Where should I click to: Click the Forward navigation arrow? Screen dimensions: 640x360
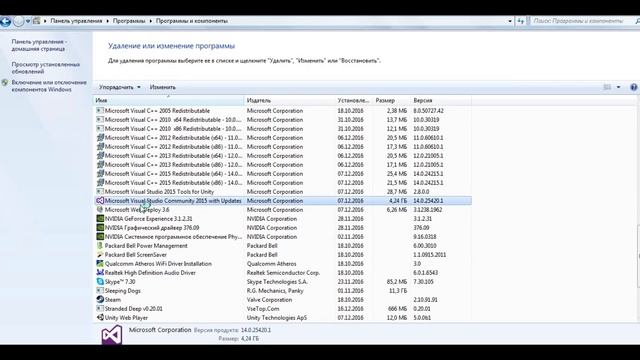tap(18, 21)
